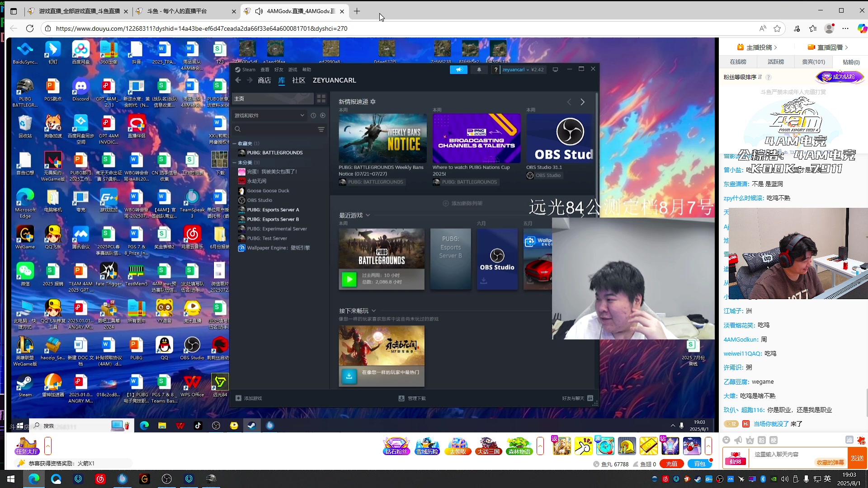Click the Bluetooth icon in system tray

[763, 479]
